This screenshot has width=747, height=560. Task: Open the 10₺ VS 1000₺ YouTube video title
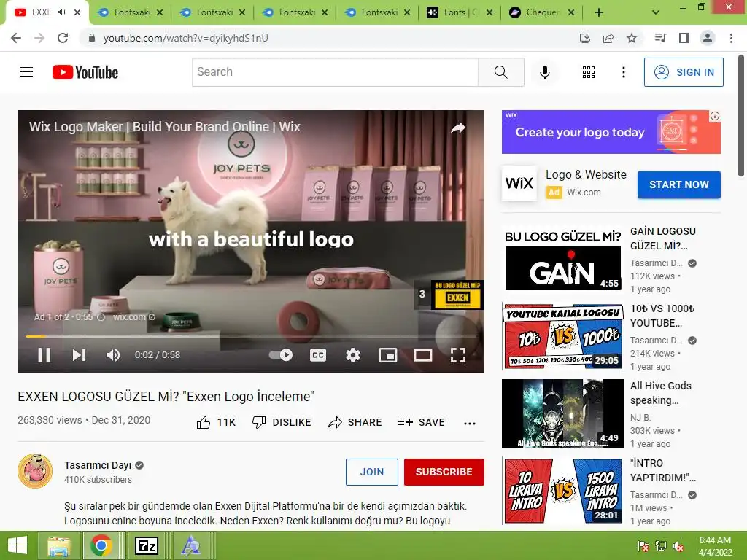662,316
